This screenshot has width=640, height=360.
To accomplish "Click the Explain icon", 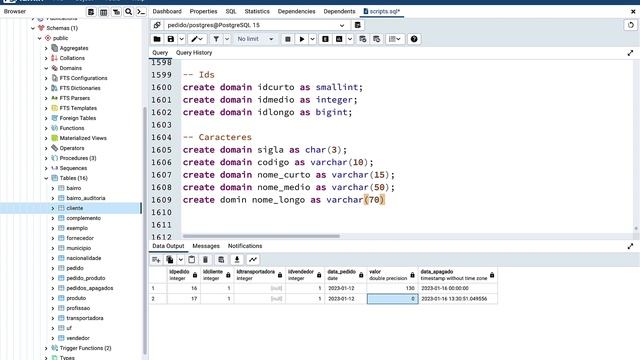I will (x=325, y=39).
